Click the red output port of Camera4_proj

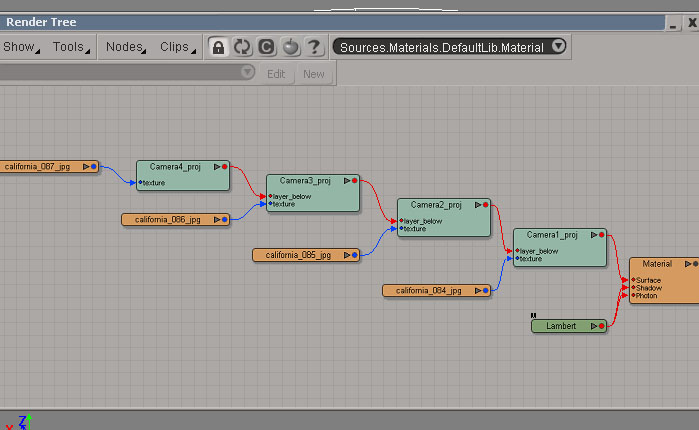pos(225,167)
